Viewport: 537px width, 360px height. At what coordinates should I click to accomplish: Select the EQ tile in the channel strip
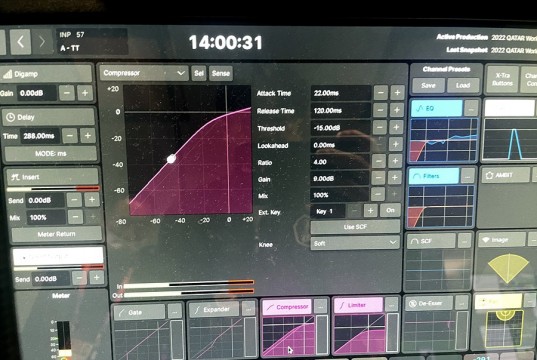coord(436,108)
